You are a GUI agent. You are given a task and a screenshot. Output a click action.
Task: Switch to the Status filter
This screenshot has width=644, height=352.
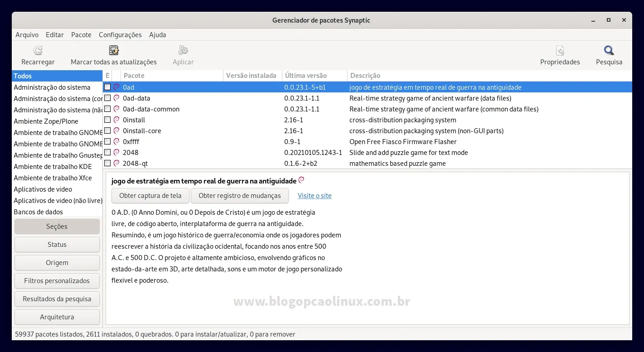tap(57, 245)
